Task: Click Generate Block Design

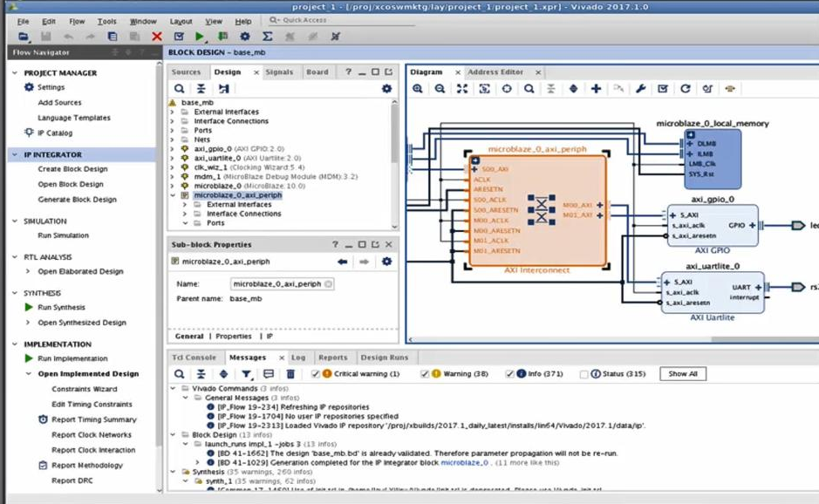Action: tap(78, 200)
